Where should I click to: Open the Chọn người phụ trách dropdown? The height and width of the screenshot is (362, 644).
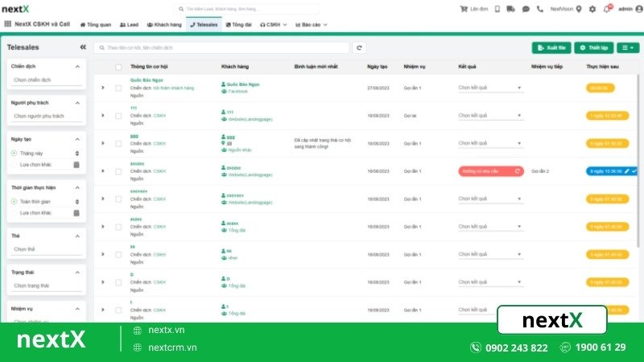47,116
